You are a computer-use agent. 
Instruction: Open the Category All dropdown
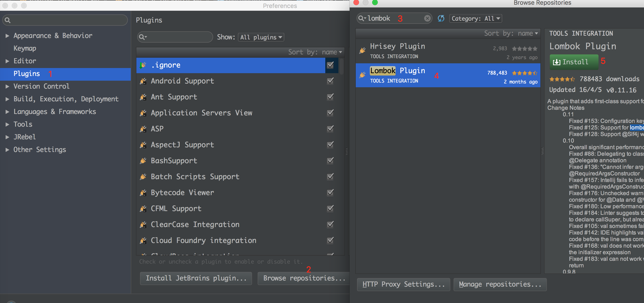click(475, 19)
